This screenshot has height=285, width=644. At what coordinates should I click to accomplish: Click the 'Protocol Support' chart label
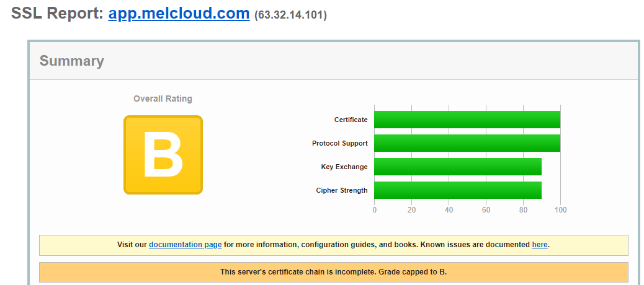(x=339, y=144)
